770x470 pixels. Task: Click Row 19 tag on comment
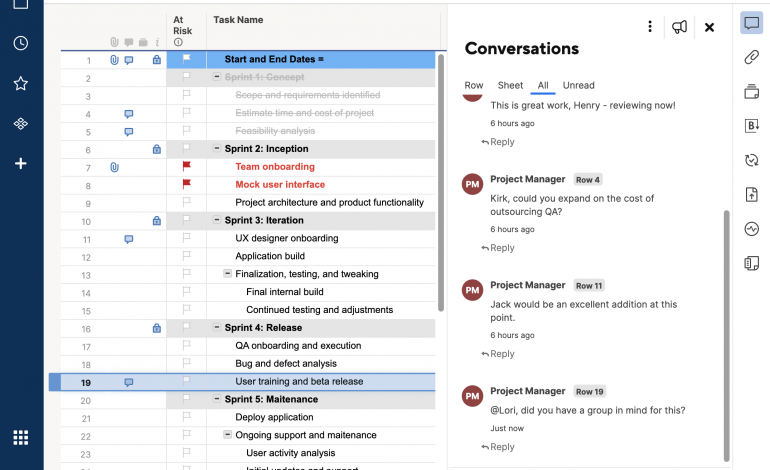(589, 391)
